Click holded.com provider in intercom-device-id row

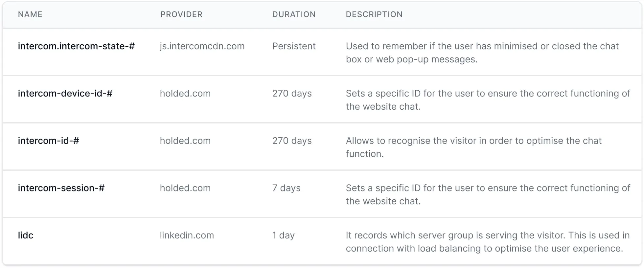coord(185,93)
